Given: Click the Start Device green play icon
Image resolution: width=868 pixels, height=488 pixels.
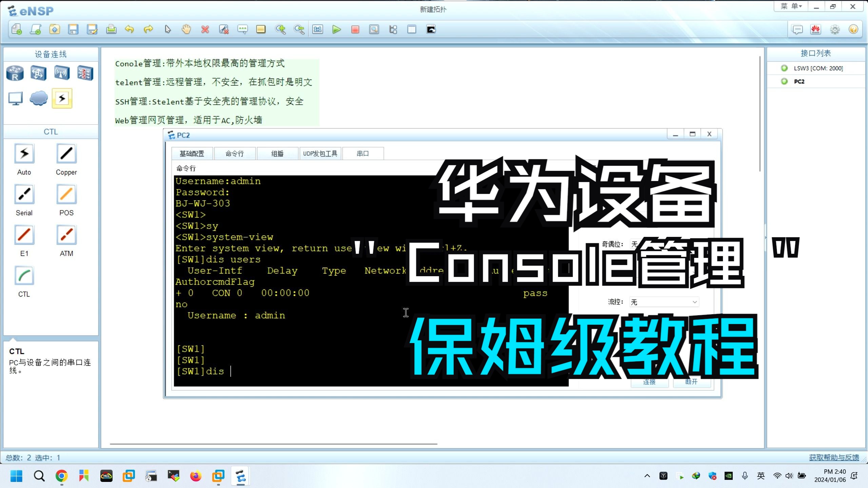Looking at the screenshot, I should pyautogui.click(x=336, y=29).
